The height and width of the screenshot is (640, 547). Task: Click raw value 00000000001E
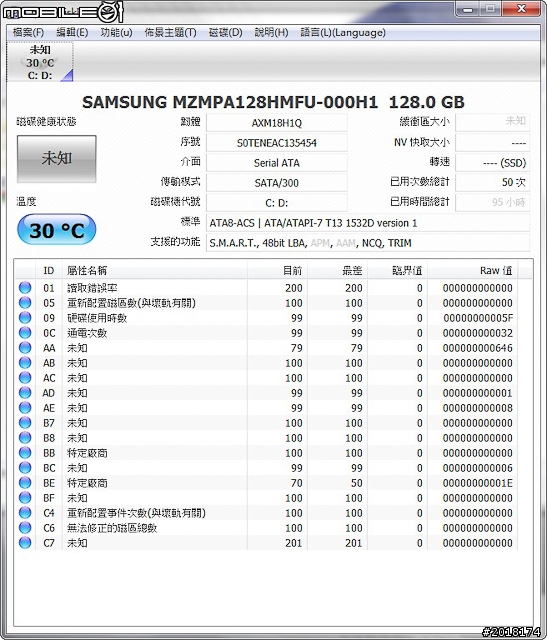coord(478,483)
